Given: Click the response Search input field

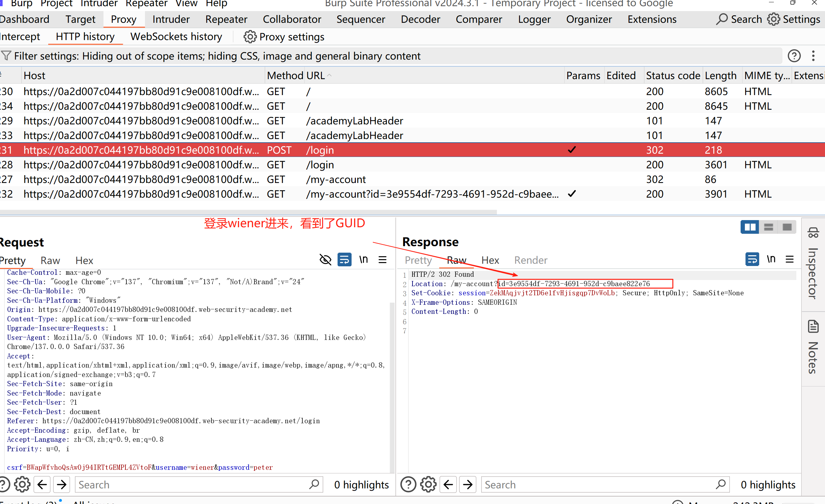Looking at the screenshot, I should [x=599, y=484].
